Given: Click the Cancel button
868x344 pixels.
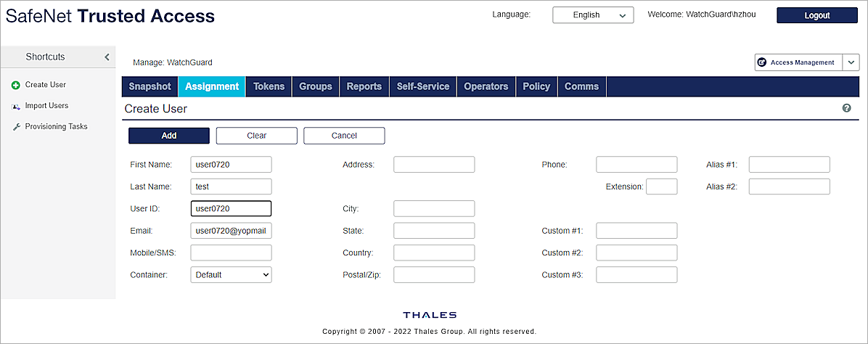Looking at the screenshot, I should (344, 136).
